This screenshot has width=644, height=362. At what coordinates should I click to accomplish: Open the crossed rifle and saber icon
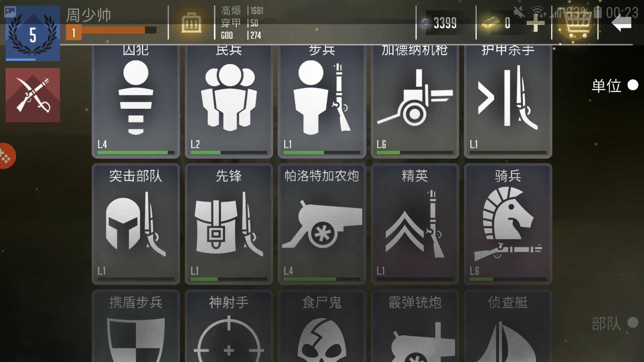pyautogui.click(x=33, y=95)
